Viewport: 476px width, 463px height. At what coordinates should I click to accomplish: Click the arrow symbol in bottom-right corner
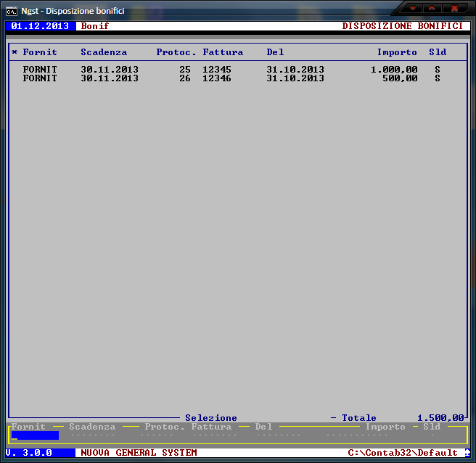coord(467,453)
